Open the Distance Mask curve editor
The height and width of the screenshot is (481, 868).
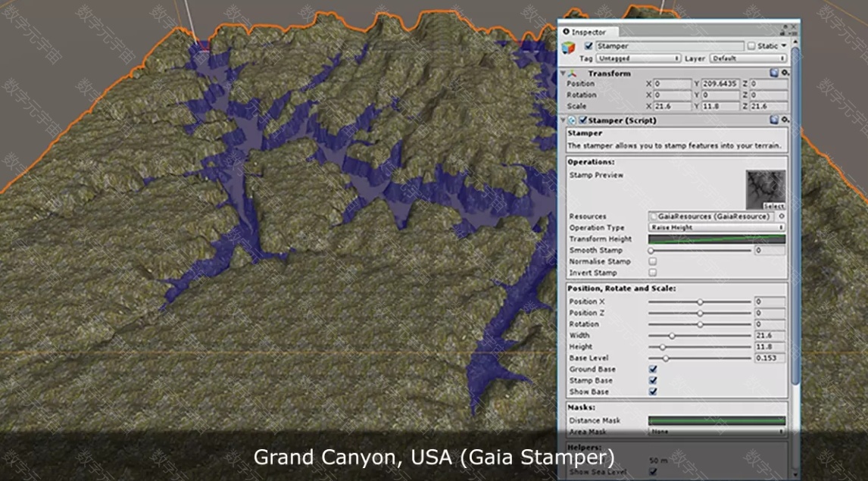pyautogui.click(x=717, y=420)
